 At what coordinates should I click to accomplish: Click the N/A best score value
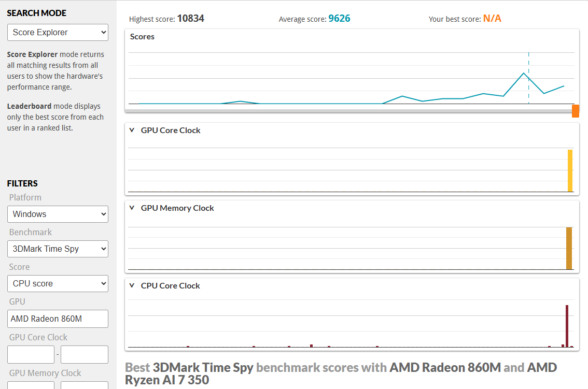(x=492, y=18)
